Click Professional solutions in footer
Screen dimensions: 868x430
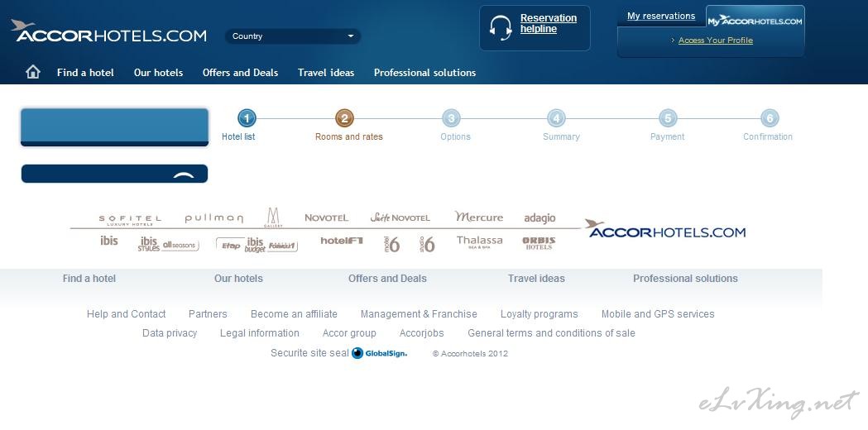coord(685,279)
